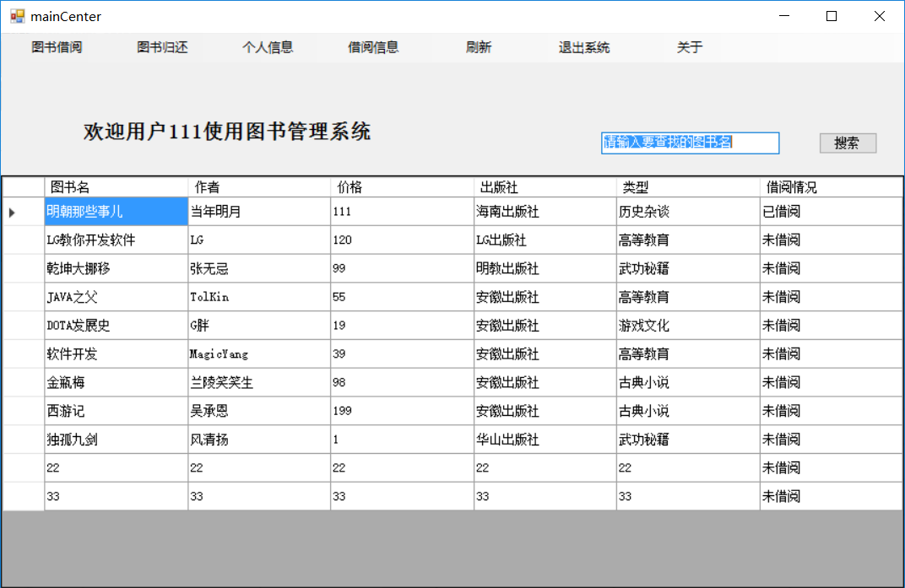Select the 金瓶梅 cell
905x588 pixels.
click(x=116, y=382)
